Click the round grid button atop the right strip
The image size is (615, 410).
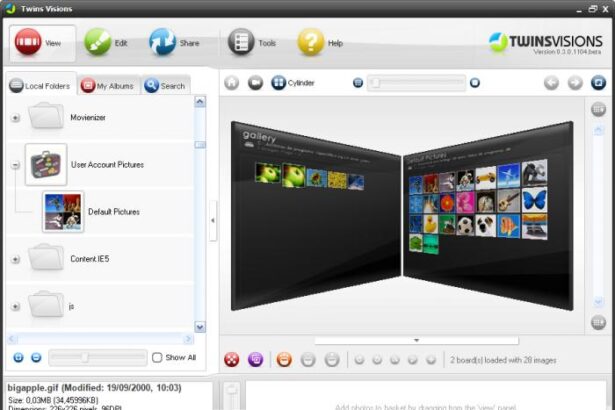pyautogui.click(x=599, y=109)
